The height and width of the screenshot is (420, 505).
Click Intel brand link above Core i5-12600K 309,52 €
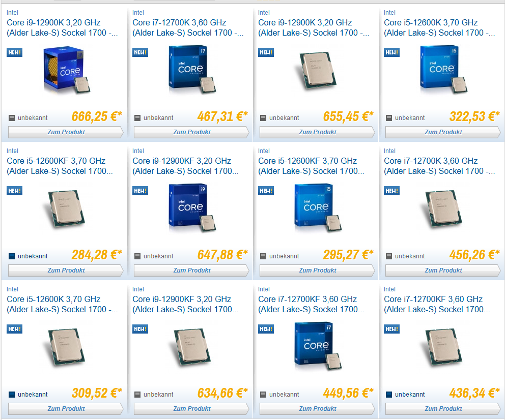(x=12, y=289)
